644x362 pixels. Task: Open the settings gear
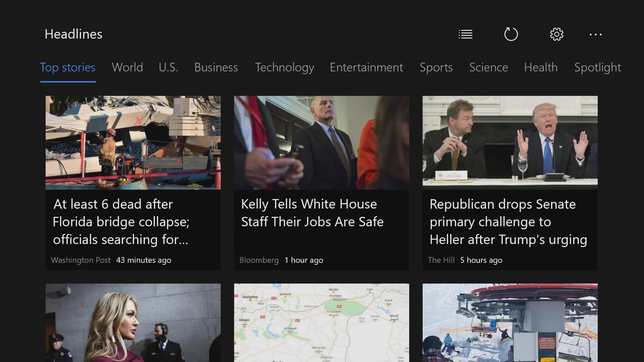coord(556,34)
